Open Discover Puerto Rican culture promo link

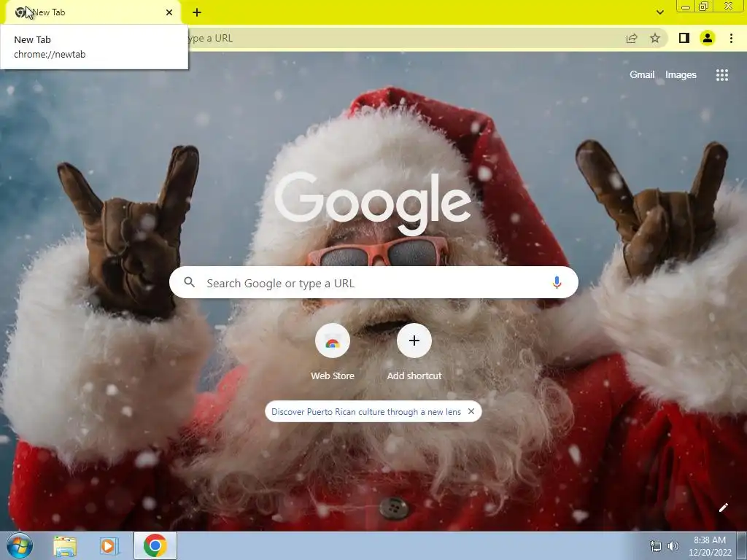point(366,412)
